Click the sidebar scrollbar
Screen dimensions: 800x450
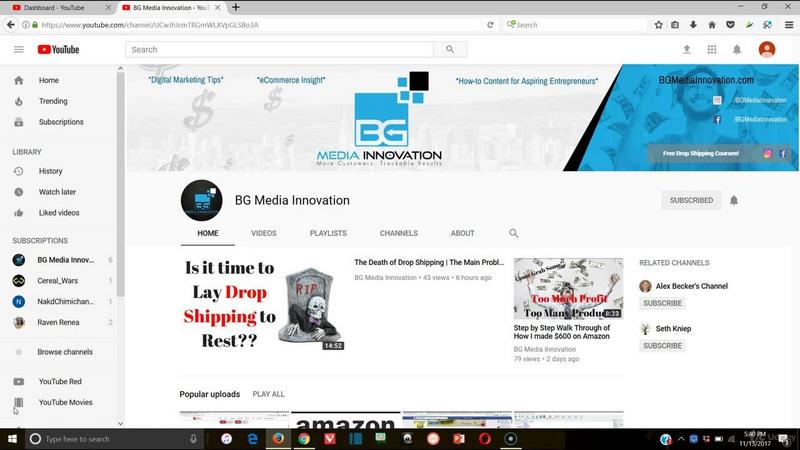point(120,184)
